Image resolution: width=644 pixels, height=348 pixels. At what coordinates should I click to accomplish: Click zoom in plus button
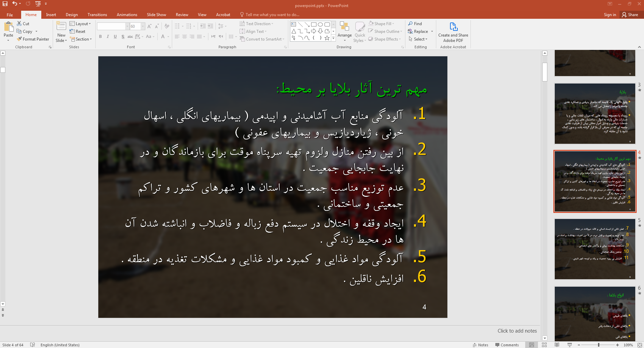click(x=617, y=345)
